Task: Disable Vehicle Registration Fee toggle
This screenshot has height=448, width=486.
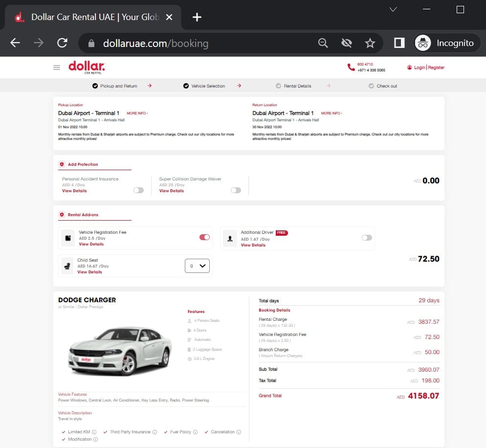Action: click(x=204, y=237)
